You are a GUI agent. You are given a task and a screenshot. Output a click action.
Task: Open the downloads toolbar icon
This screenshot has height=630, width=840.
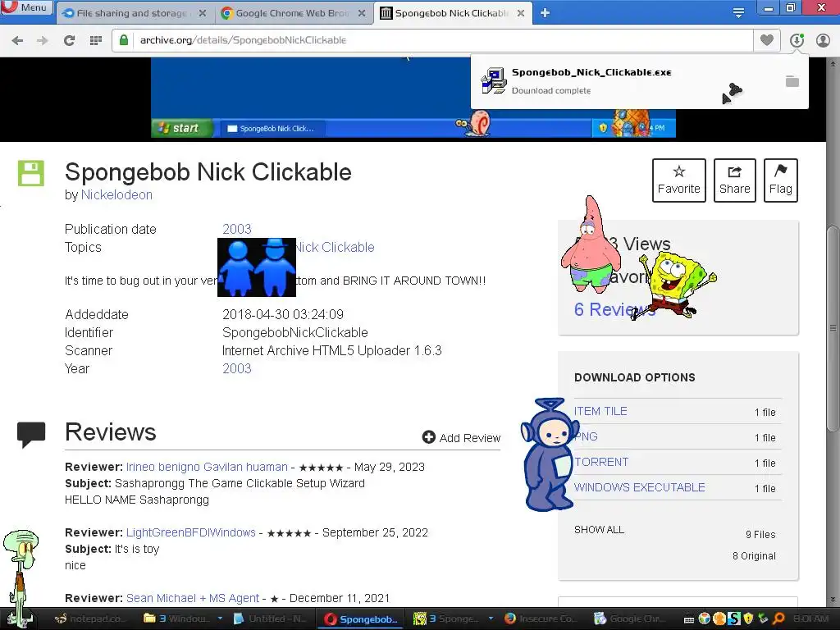point(797,40)
